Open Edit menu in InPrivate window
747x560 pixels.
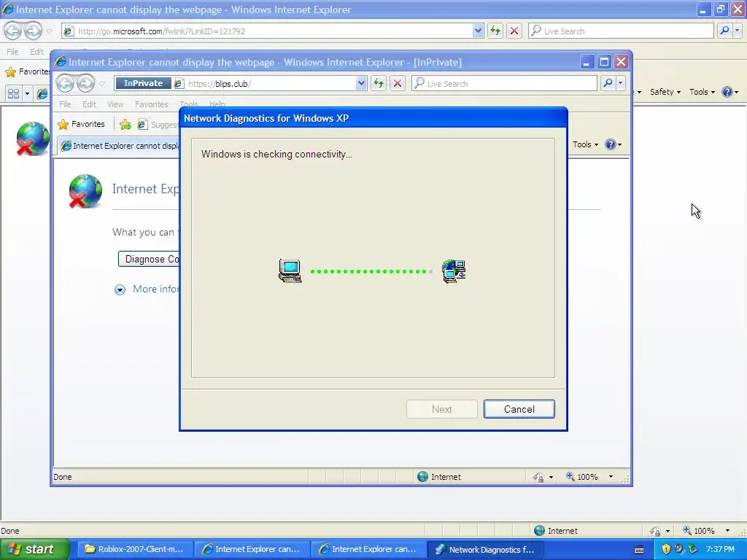pyautogui.click(x=89, y=104)
